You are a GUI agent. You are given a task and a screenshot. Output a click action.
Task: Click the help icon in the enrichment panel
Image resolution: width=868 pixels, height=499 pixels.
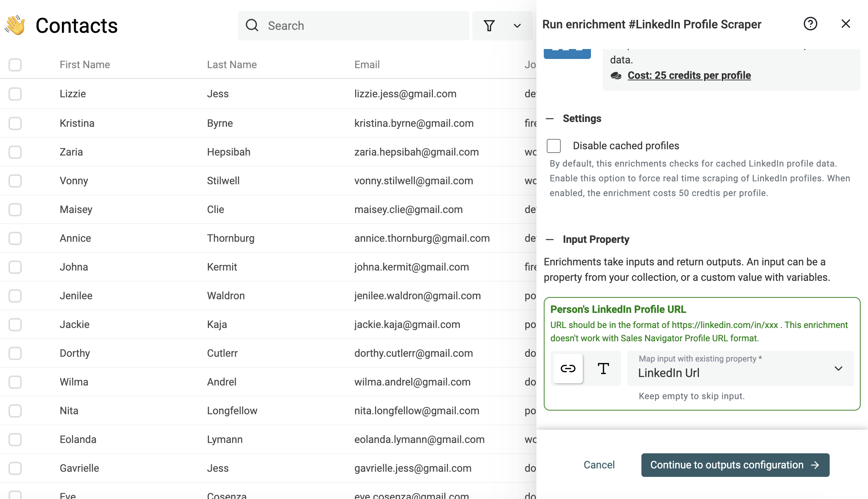[810, 24]
